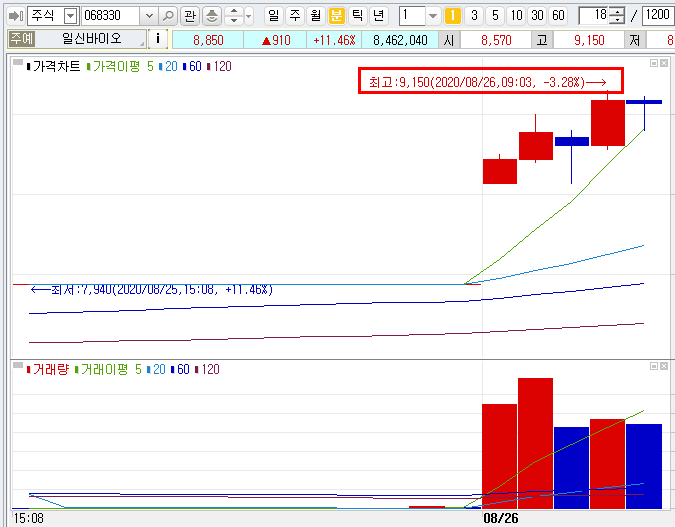The image size is (675, 527).
Task: Click the 15:08 time axis label
Action: coord(29,518)
